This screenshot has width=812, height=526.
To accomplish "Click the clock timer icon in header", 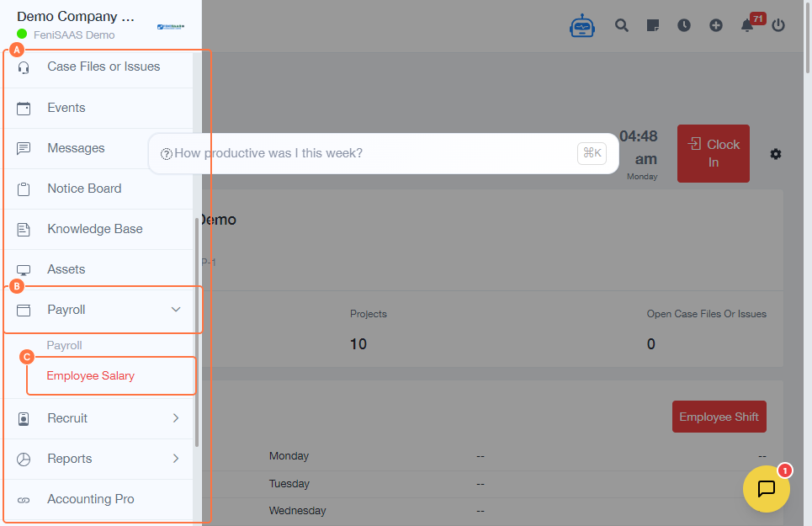I will (x=684, y=25).
